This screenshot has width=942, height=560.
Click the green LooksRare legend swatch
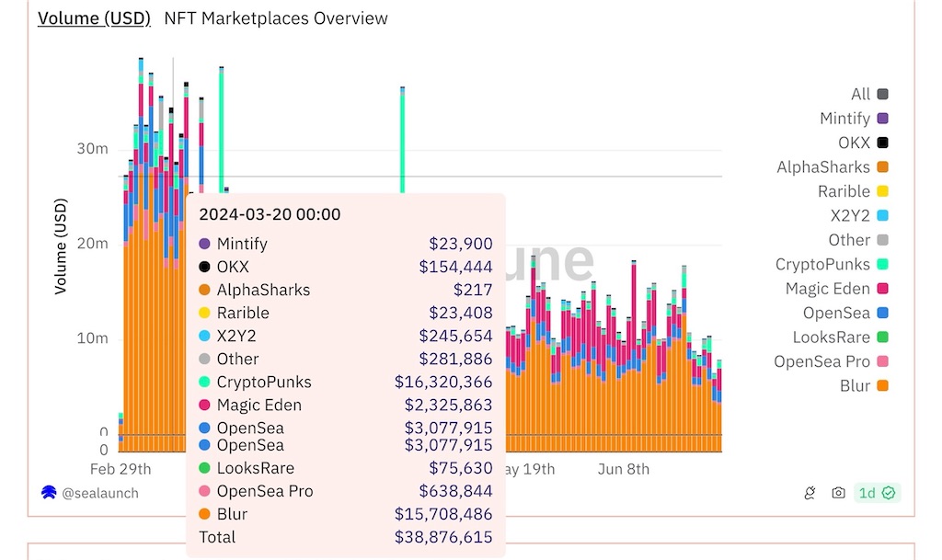[x=882, y=337]
